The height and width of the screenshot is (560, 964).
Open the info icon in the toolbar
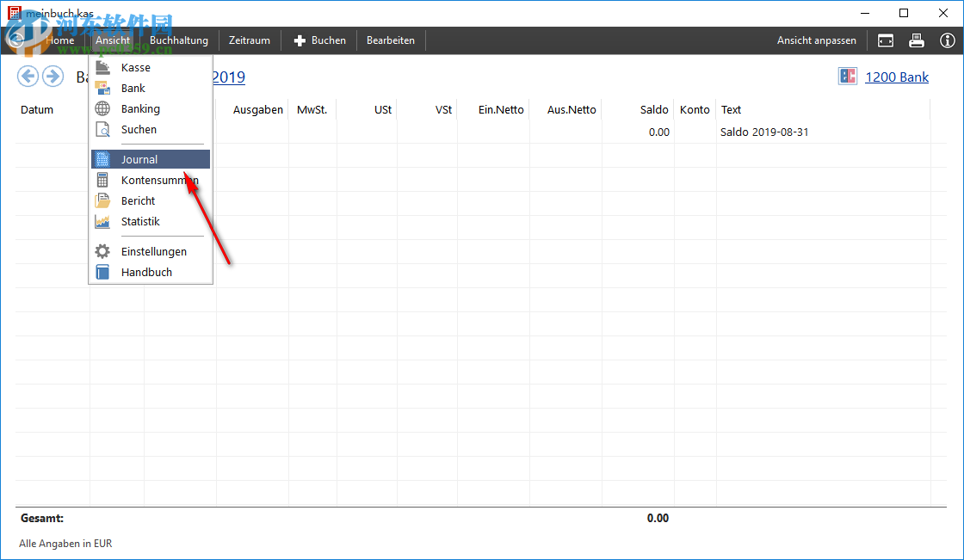[x=948, y=40]
